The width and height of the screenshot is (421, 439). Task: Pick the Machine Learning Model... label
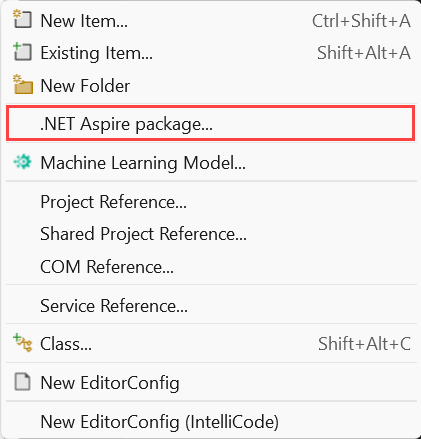(x=143, y=163)
